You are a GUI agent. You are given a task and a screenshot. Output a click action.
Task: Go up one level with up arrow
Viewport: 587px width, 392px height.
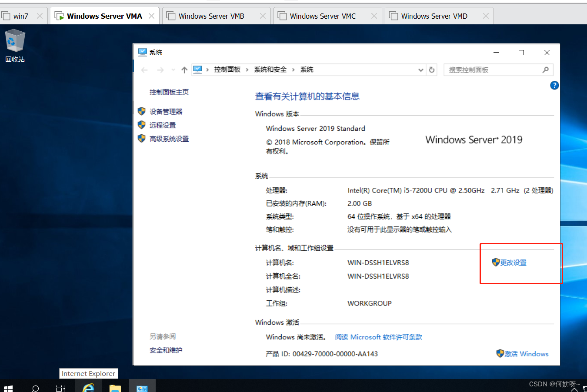click(x=184, y=70)
